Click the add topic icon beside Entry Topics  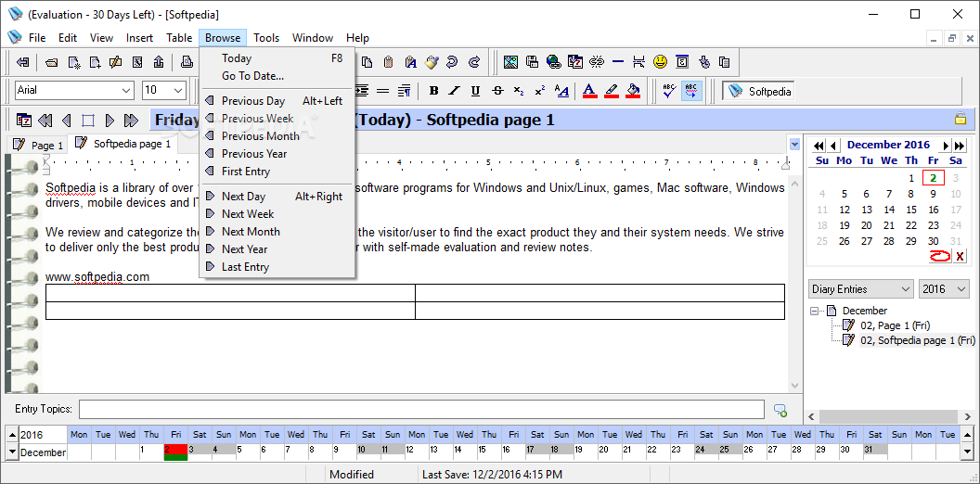point(780,411)
